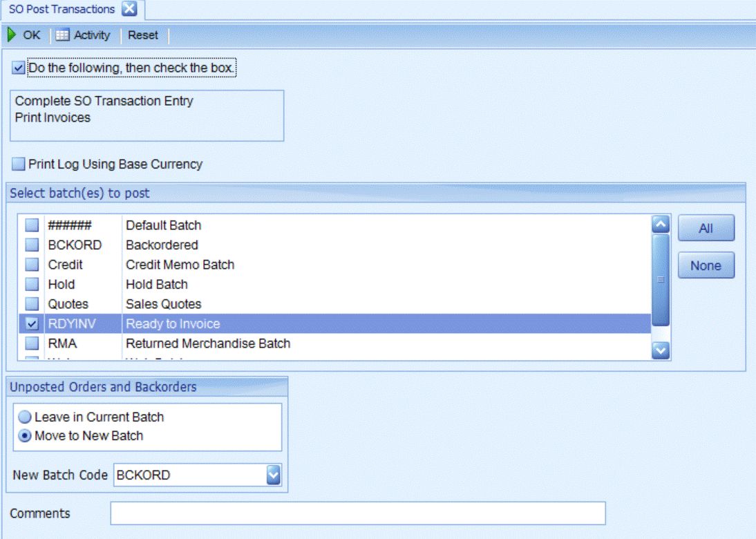Tick the Credit Memo Batch checkbox
756x539 pixels.
point(32,265)
